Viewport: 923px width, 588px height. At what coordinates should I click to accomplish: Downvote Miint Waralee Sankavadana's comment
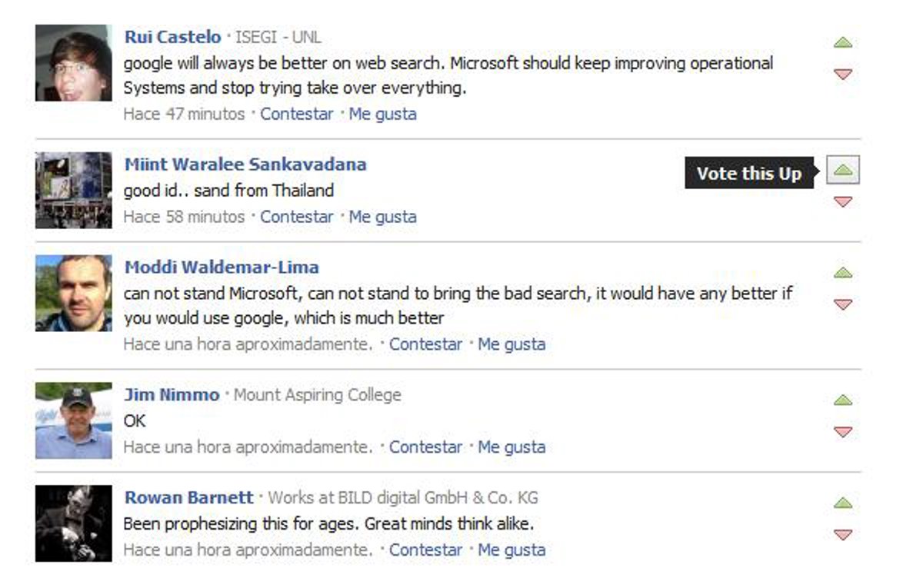click(843, 201)
